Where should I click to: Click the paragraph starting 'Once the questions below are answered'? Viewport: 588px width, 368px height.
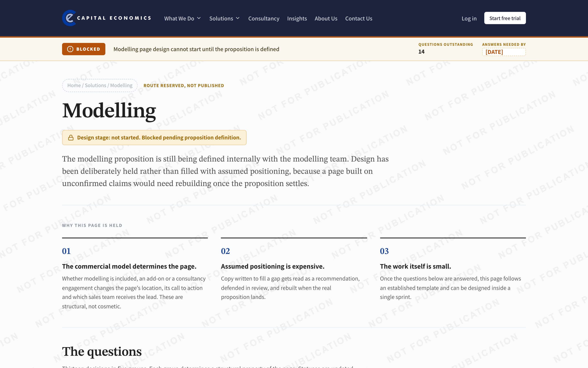point(450,288)
